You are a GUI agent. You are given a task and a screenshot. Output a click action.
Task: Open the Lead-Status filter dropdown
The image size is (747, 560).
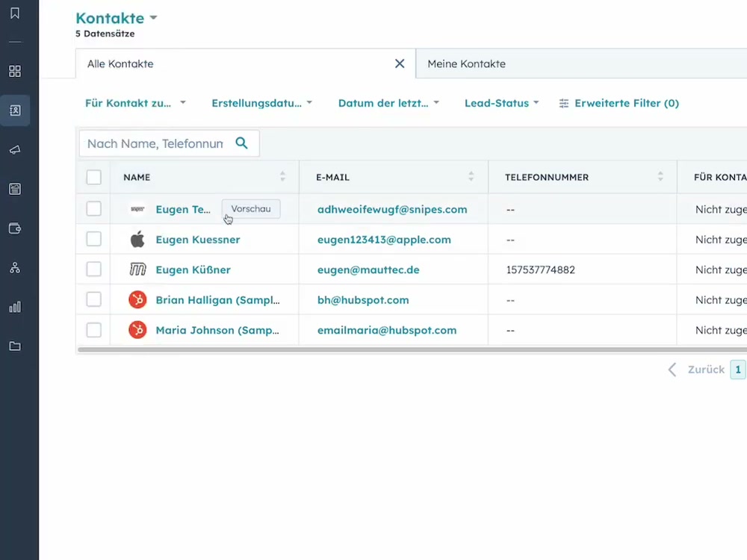pyautogui.click(x=501, y=103)
